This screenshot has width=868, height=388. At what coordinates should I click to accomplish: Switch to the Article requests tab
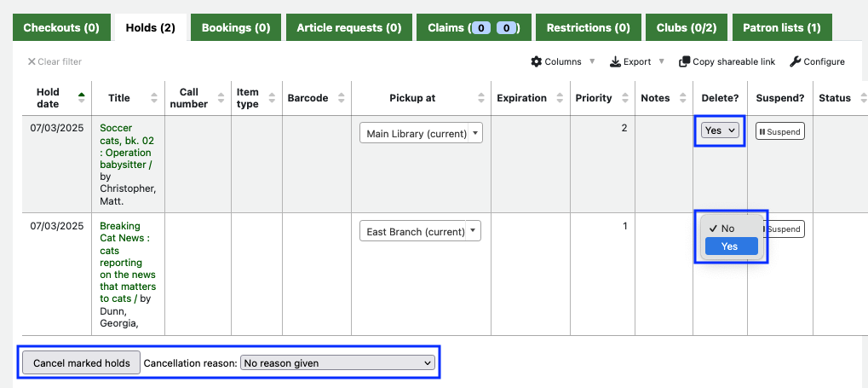point(348,27)
